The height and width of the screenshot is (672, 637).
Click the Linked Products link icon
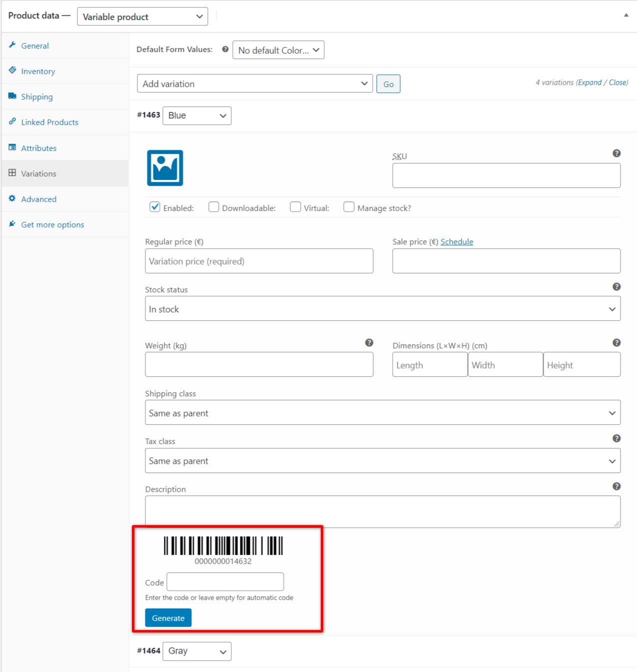(12, 121)
